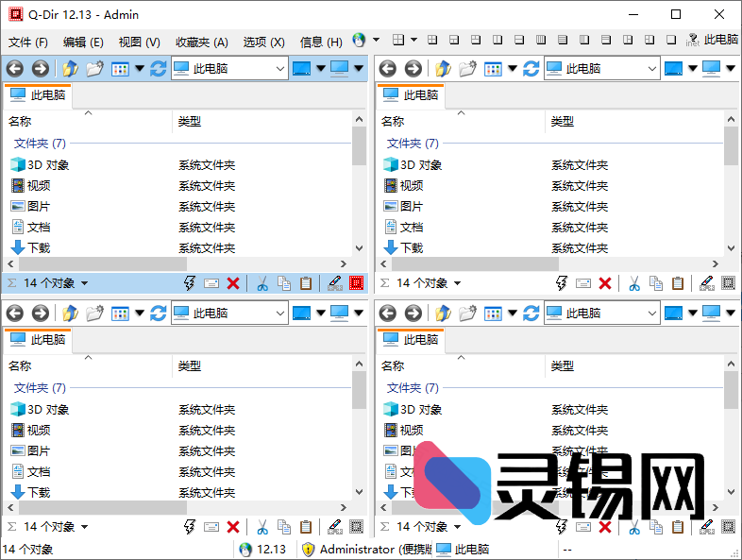The height and width of the screenshot is (560, 742).
Task: Open the 选项 (X) menu
Action: click(x=263, y=42)
